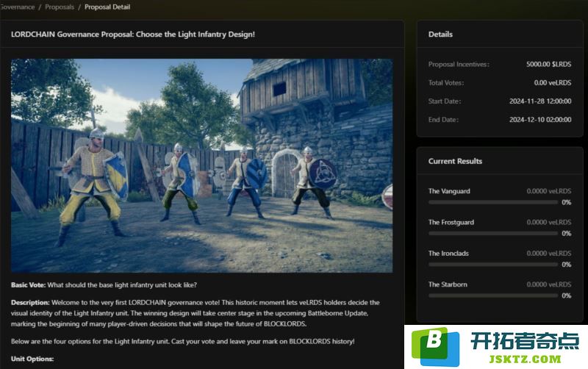Click the Description label text
The height and width of the screenshot is (369, 588).
(30, 302)
